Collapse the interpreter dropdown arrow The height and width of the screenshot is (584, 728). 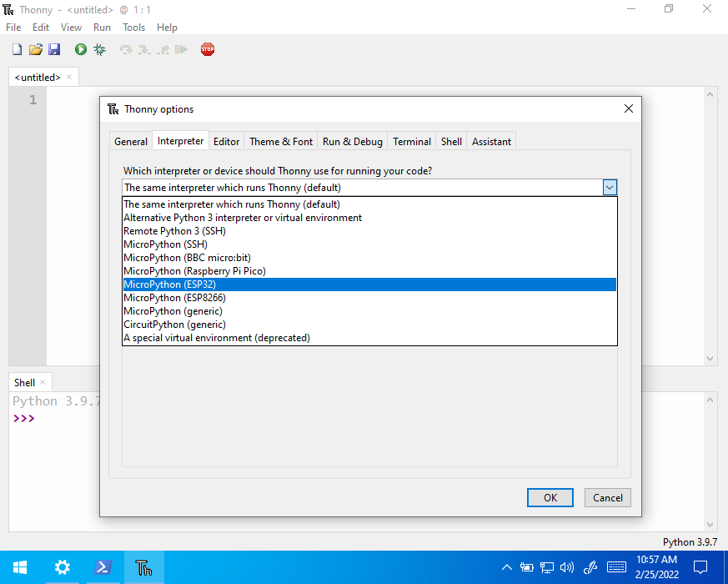[x=610, y=187]
